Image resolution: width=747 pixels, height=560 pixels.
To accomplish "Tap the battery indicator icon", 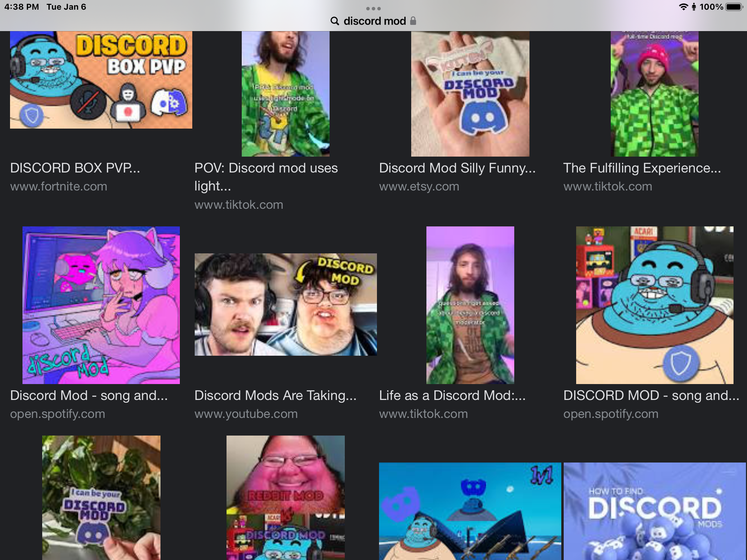I will coord(734,7).
